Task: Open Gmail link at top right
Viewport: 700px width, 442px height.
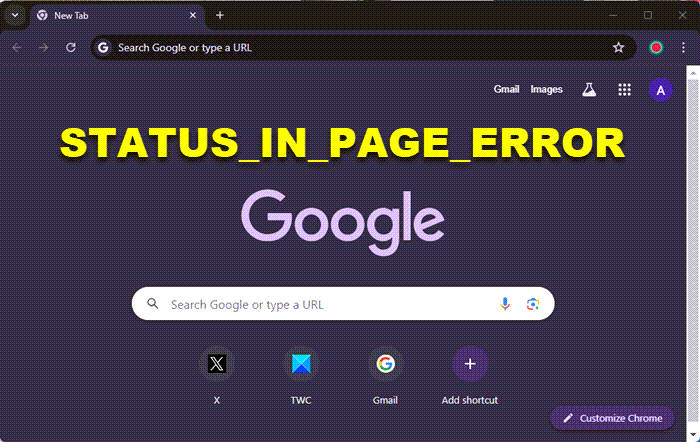Action: pos(506,89)
